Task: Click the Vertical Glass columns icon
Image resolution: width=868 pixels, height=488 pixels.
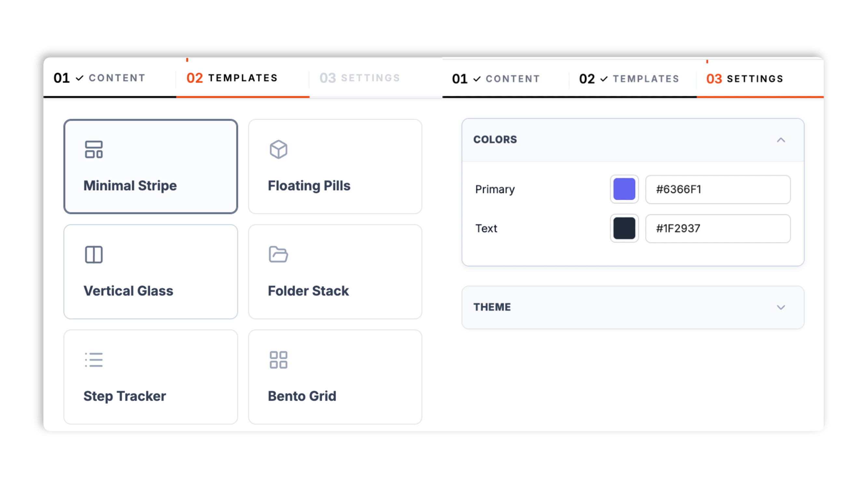Action: pyautogui.click(x=94, y=255)
